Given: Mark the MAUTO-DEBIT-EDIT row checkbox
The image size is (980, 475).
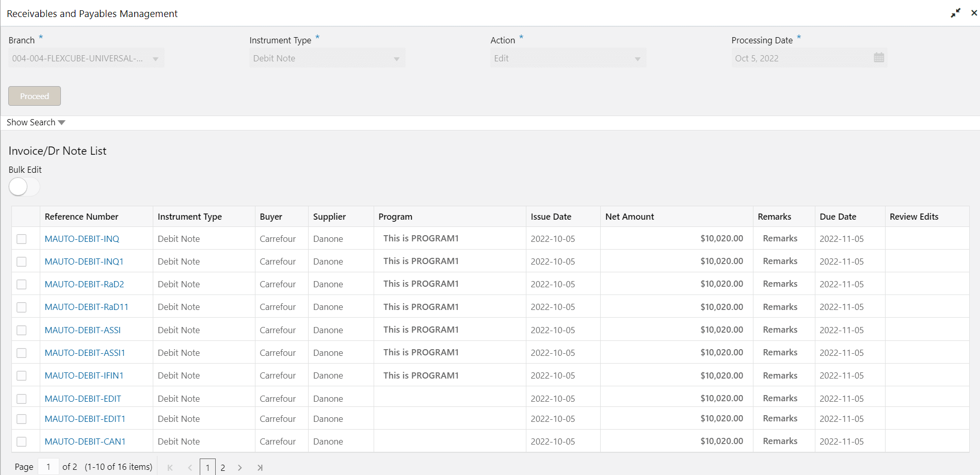Looking at the screenshot, I should point(22,399).
